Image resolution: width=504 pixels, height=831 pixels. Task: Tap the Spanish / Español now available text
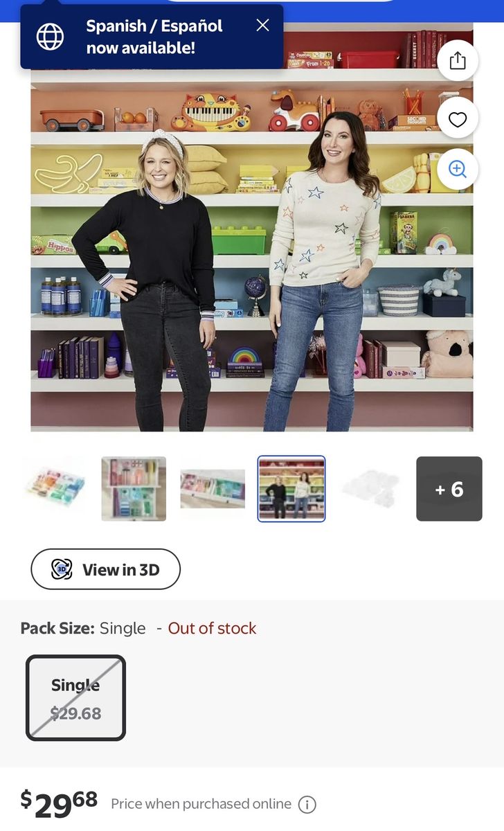[x=154, y=37]
